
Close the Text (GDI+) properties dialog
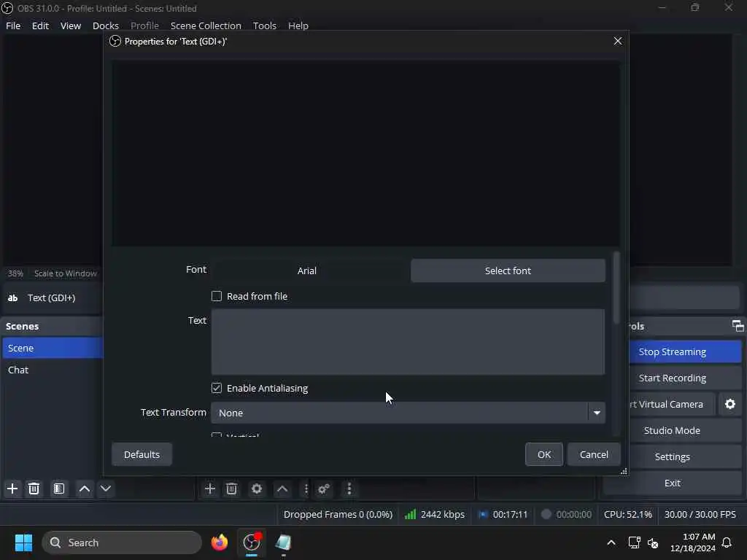click(618, 41)
